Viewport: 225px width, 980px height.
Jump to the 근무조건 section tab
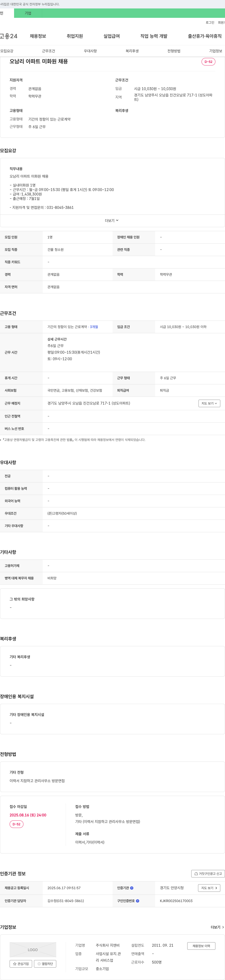(x=49, y=51)
